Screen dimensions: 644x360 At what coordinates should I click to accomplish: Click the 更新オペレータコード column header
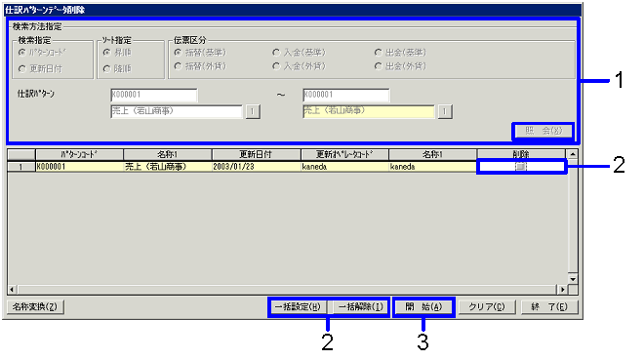(x=344, y=155)
